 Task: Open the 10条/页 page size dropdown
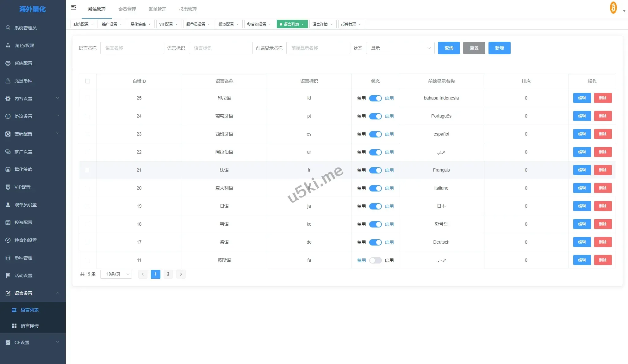[116, 274]
